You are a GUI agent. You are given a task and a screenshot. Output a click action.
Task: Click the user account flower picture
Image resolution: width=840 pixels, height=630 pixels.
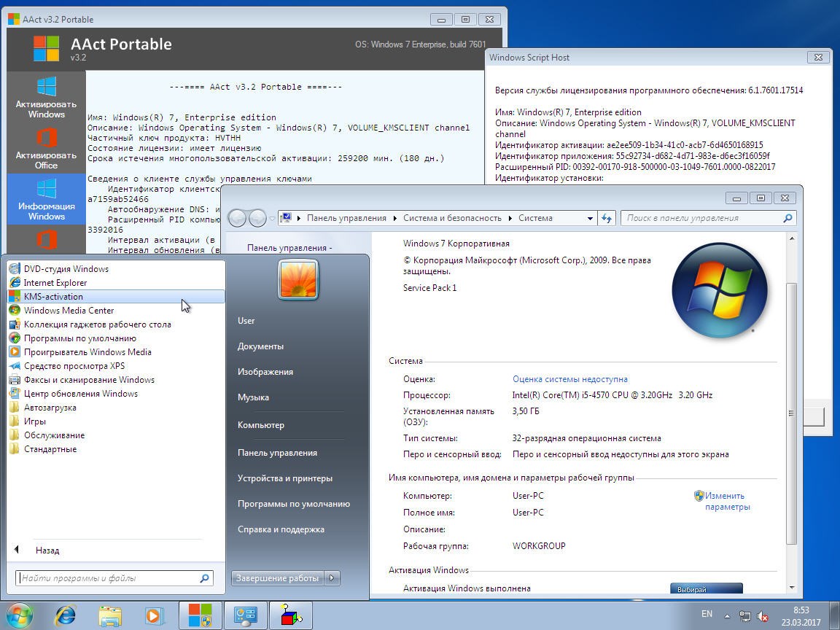[x=298, y=279]
